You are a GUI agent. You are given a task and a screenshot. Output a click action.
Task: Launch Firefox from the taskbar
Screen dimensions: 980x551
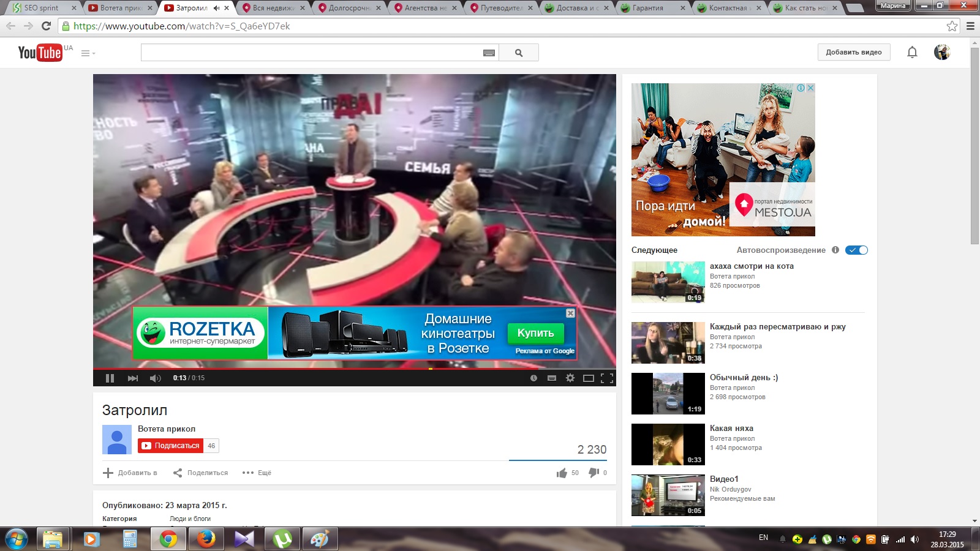pos(206,539)
